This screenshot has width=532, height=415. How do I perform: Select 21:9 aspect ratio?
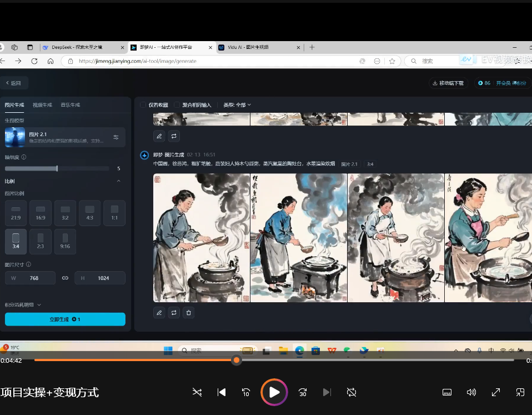pos(16,213)
